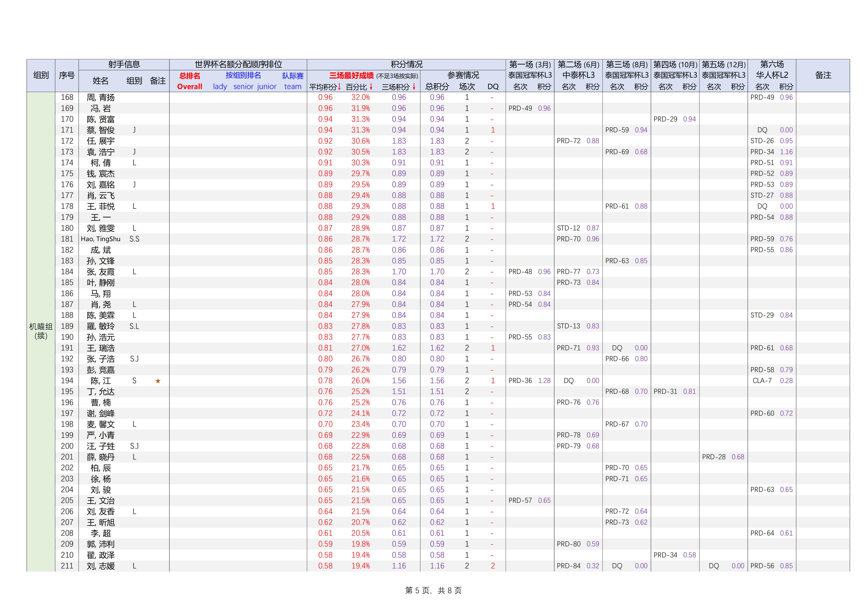Image resolution: width=868 pixels, height=614 pixels.
Task: Select serial number cell 168
Action: click(67, 98)
